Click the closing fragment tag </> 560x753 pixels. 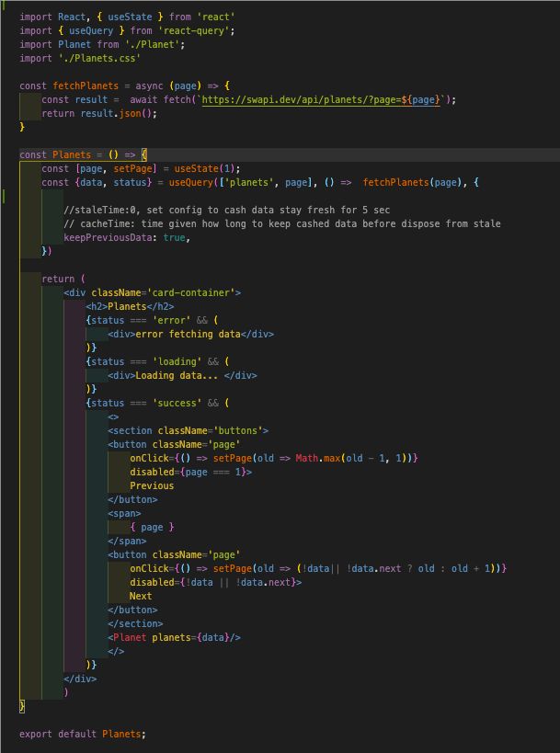coord(116,652)
